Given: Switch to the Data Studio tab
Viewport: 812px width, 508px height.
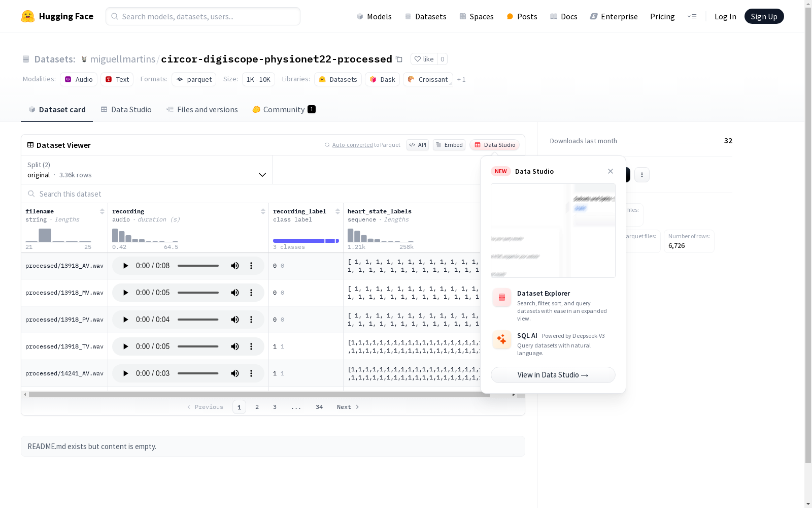Looking at the screenshot, I should 126,110.
